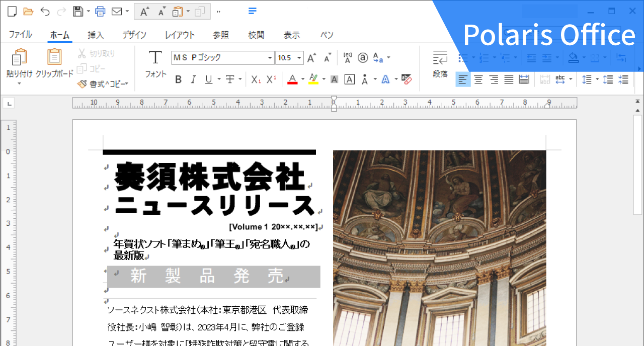
Task: Toggle underline on selected text
Action: tap(207, 79)
